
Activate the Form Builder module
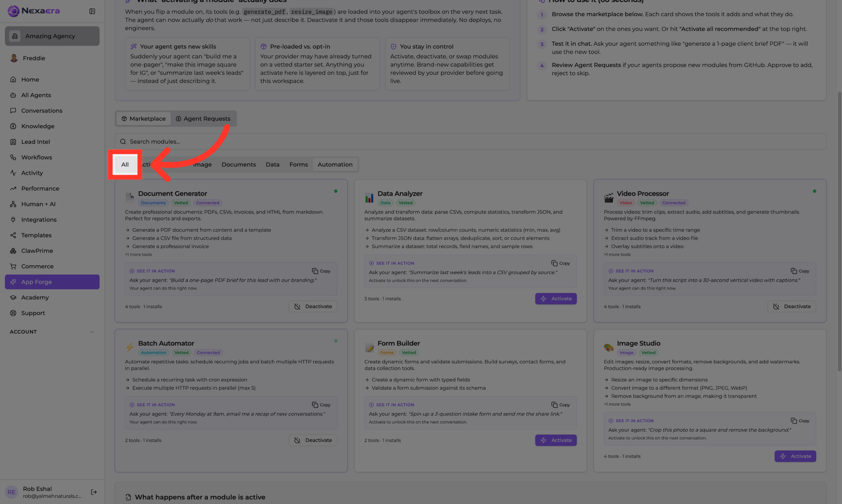[556, 440]
